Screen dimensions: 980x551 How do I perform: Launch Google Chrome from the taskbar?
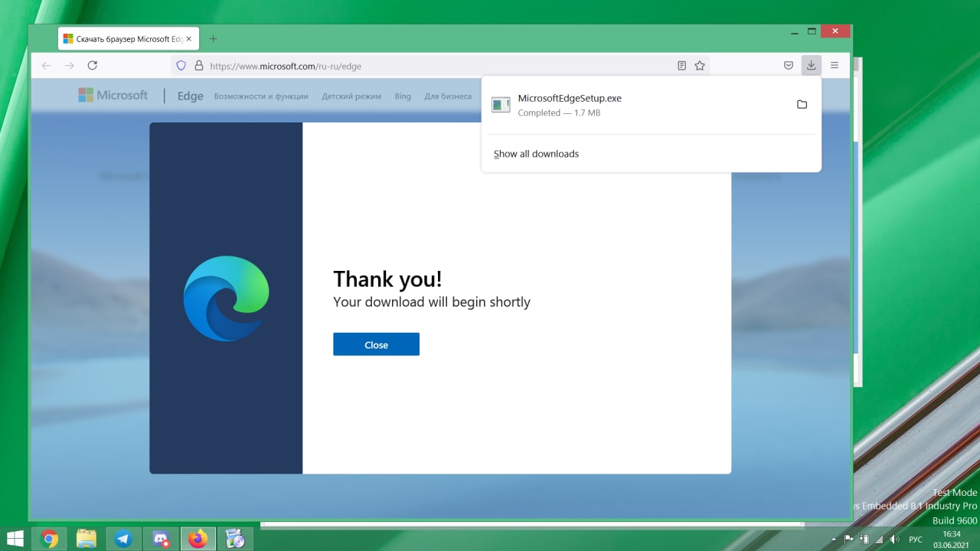coord(50,539)
